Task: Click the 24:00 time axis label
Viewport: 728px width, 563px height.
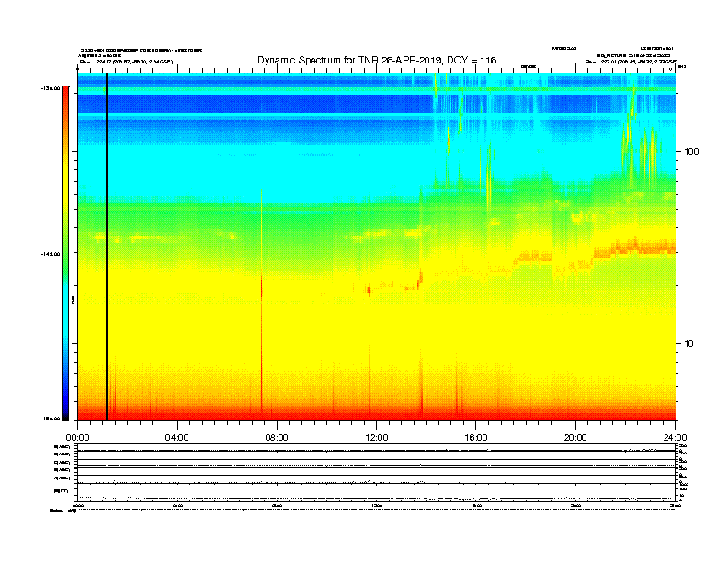Action: coord(675,438)
